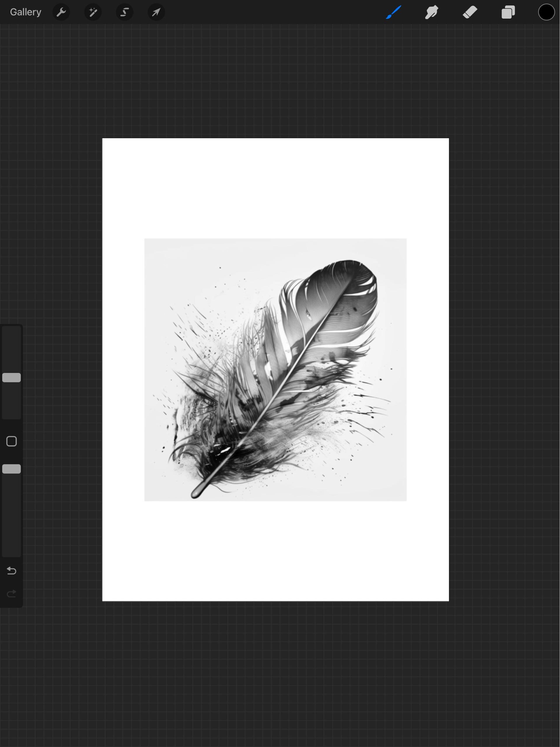Undo the last action
Viewport: 560px width, 747px height.
pyautogui.click(x=11, y=571)
